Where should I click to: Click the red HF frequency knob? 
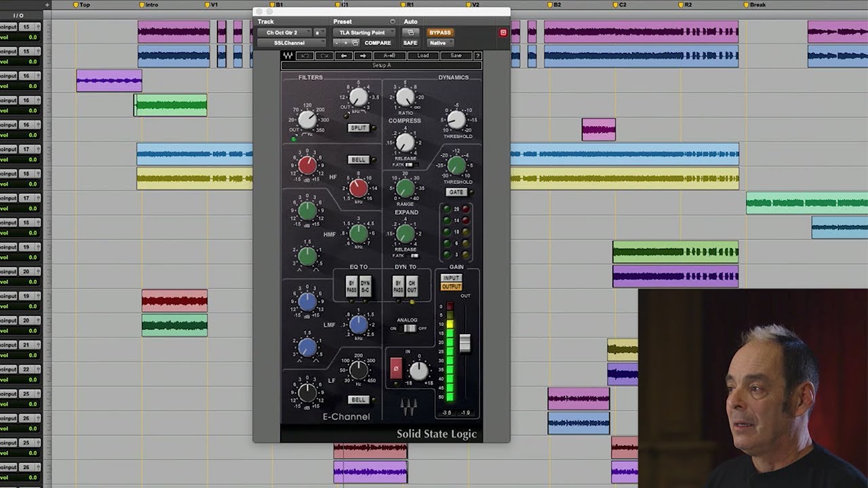point(358,188)
